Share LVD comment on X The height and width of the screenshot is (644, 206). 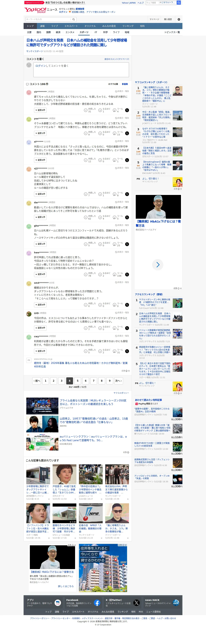(127, 328)
